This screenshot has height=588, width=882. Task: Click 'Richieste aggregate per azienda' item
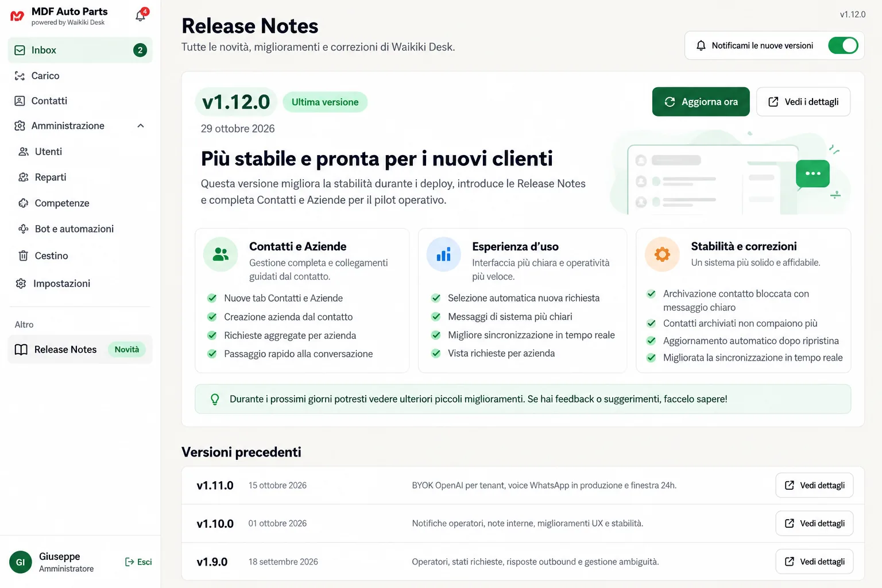tap(290, 335)
